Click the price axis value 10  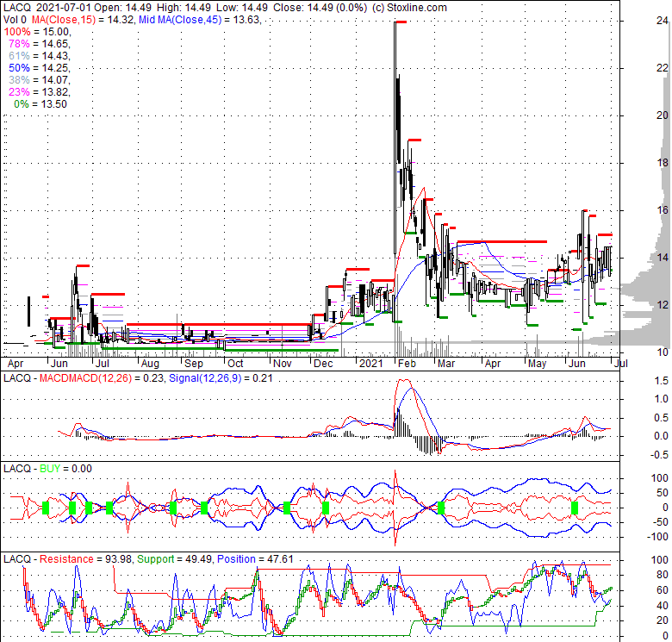click(663, 352)
